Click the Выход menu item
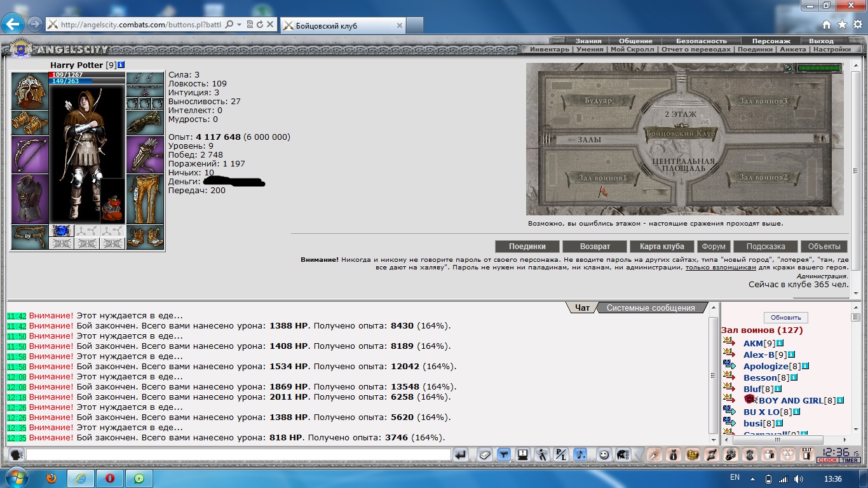This screenshot has width=868, height=488. pyautogui.click(x=821, y=41)
